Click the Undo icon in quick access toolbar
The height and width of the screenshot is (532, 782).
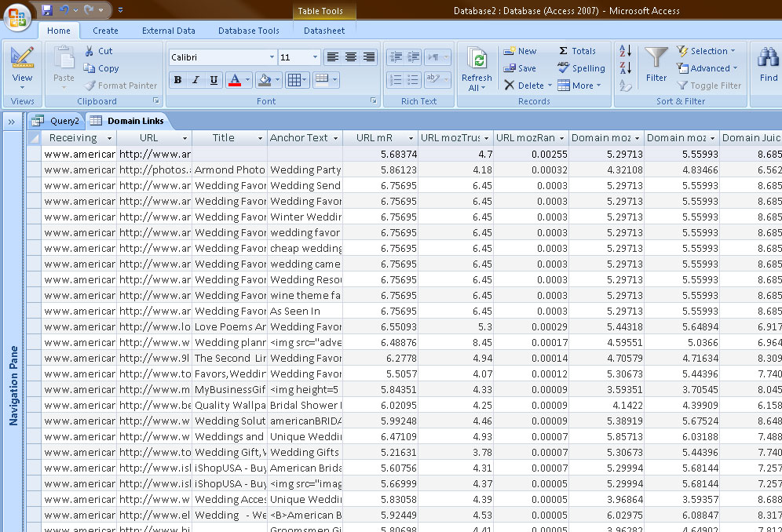pyautogui.click(x=64, y=9)
